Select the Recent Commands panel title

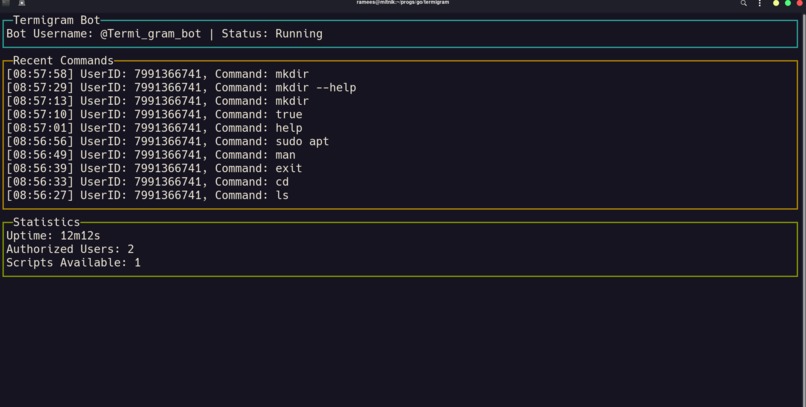[x=63, y=61]
